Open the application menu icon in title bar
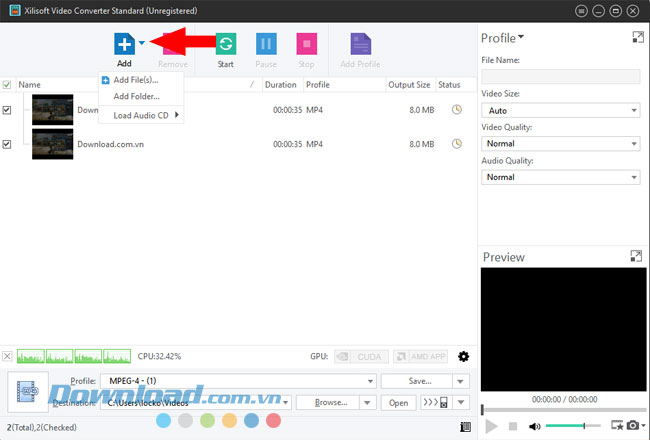The width and height of the screenshot is (650, 440). tap(582, 11)
